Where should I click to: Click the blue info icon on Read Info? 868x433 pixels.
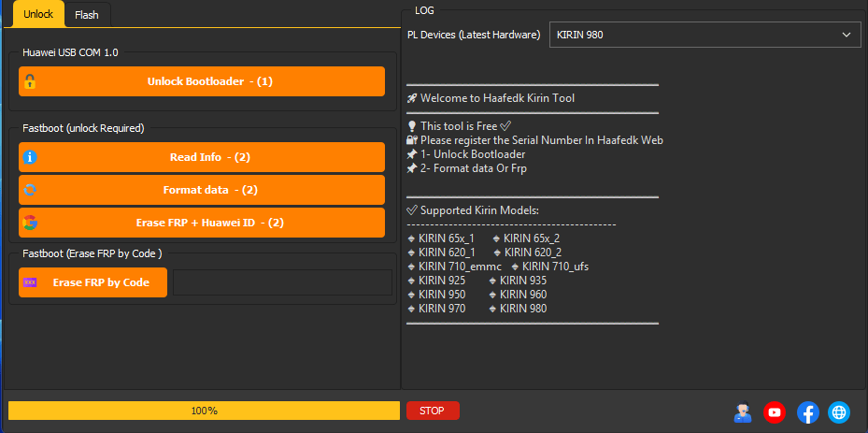(x=30, y=157)
